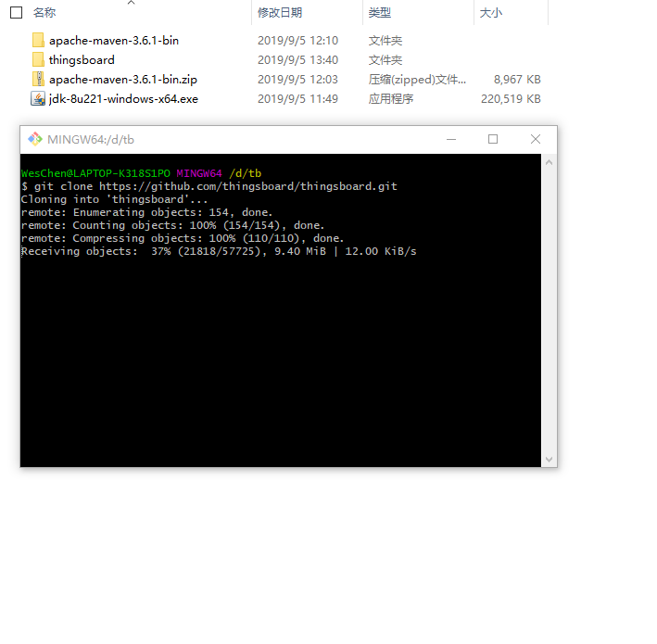657x644 pixels.
Task: Click the apache-maven zip archive icon
Action: click(38, 79)
